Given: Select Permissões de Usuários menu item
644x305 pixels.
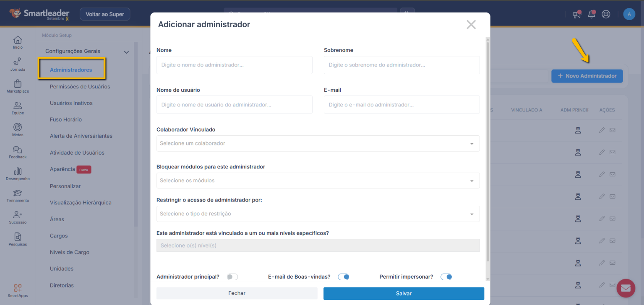Looking at the screenshot, I should (80, 87).
